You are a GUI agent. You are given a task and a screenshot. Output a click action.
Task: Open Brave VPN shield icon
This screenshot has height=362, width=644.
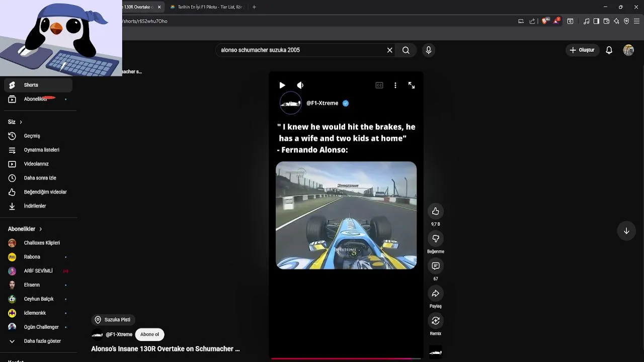click(626, 21)
